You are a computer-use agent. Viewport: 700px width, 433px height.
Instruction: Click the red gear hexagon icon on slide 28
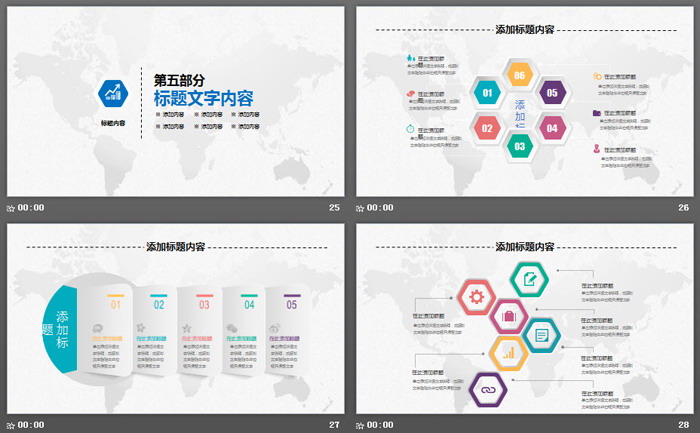coord(476,295)
